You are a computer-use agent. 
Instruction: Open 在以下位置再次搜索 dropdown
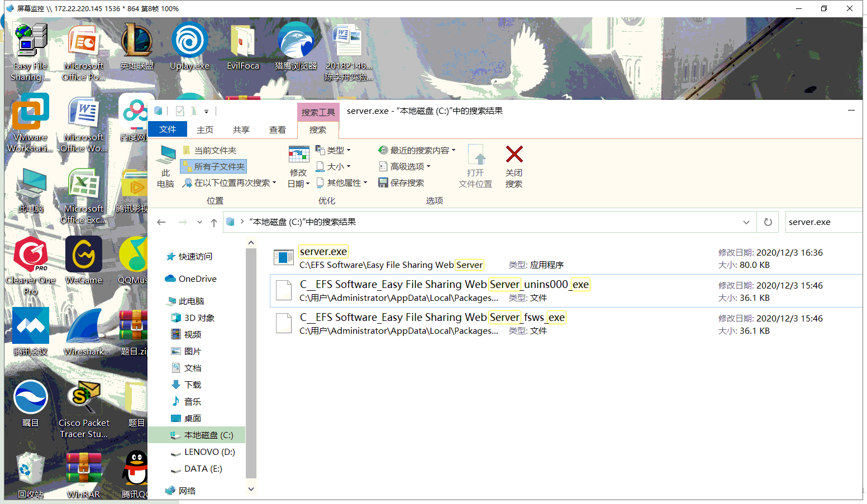click(230, 183)
